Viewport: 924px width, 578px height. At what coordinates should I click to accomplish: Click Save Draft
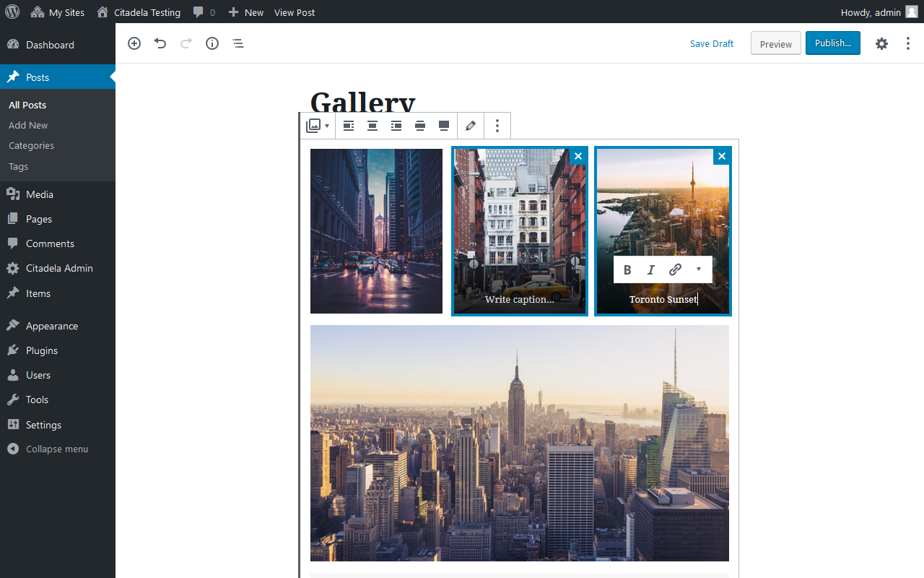(712, 43)
